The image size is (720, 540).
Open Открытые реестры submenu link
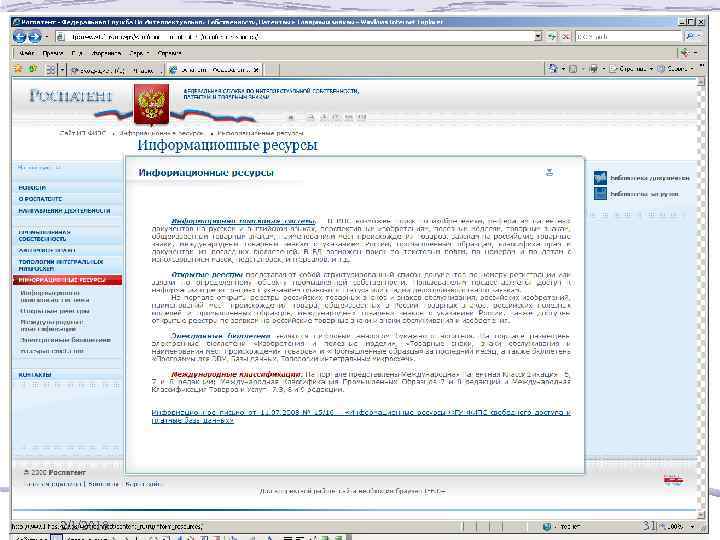(x=55, y=311)
